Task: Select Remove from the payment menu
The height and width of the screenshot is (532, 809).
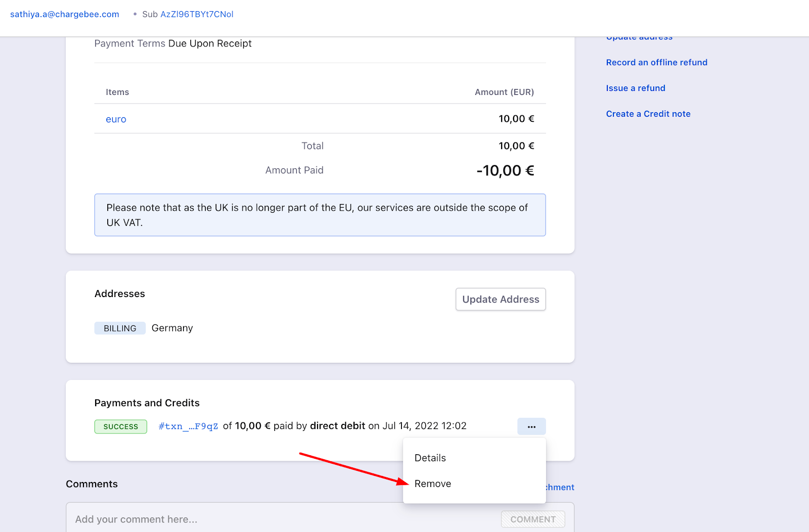Action: click(433, 483)
